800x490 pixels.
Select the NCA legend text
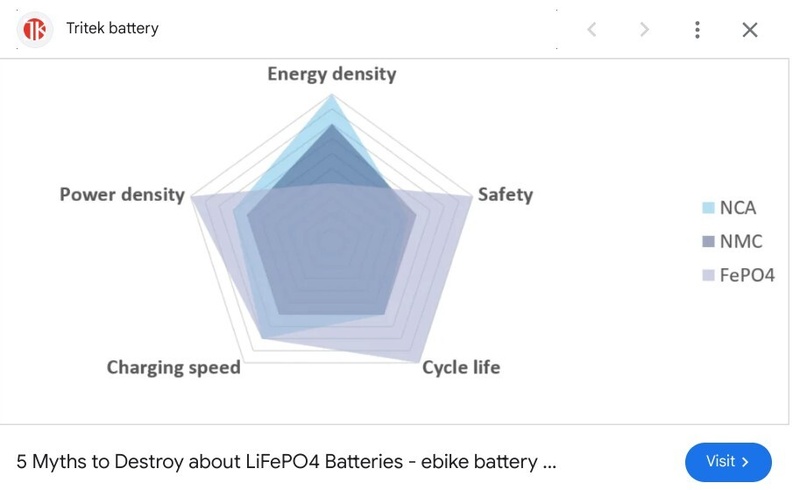738,208
